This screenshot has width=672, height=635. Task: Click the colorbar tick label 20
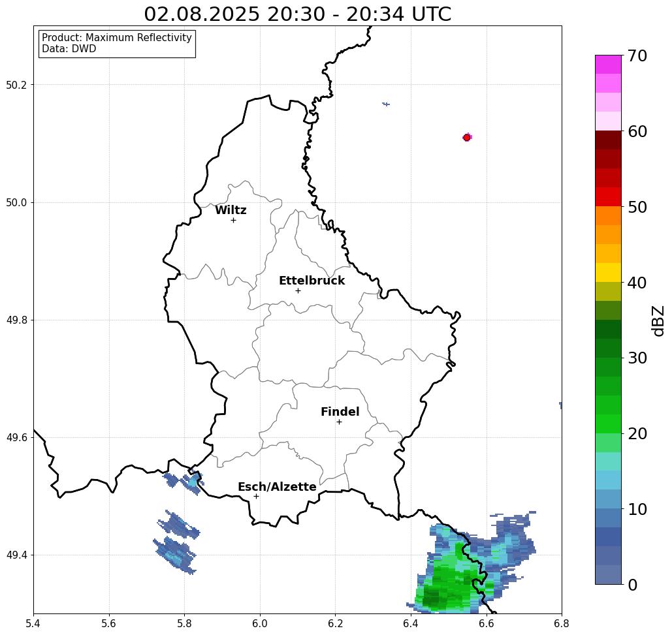click(x=637, y=434)
